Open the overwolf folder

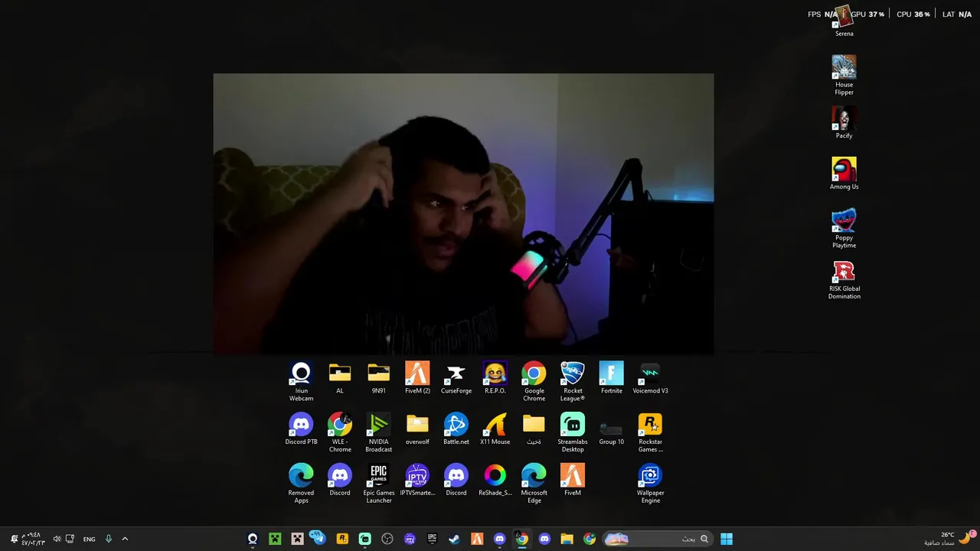tap(417, 429)
